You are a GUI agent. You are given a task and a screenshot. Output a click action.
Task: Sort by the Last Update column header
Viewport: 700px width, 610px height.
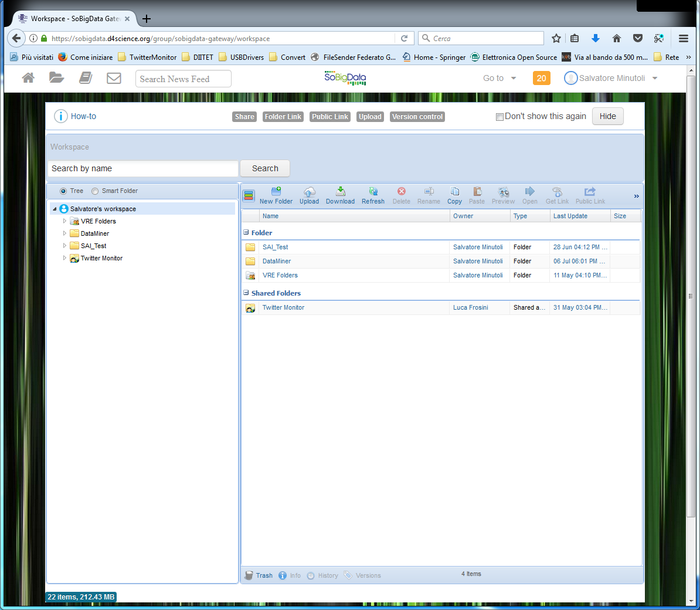570,216
